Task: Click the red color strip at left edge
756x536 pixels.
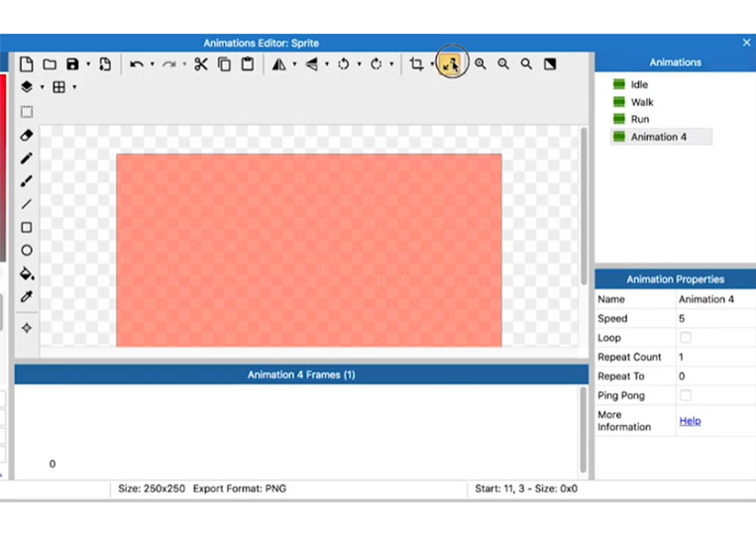Action: pyautogui.click(x=3, y=166)
